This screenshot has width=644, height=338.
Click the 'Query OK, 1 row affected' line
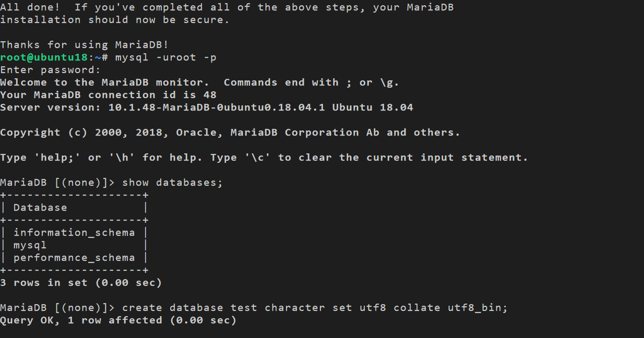coord(118,320)
